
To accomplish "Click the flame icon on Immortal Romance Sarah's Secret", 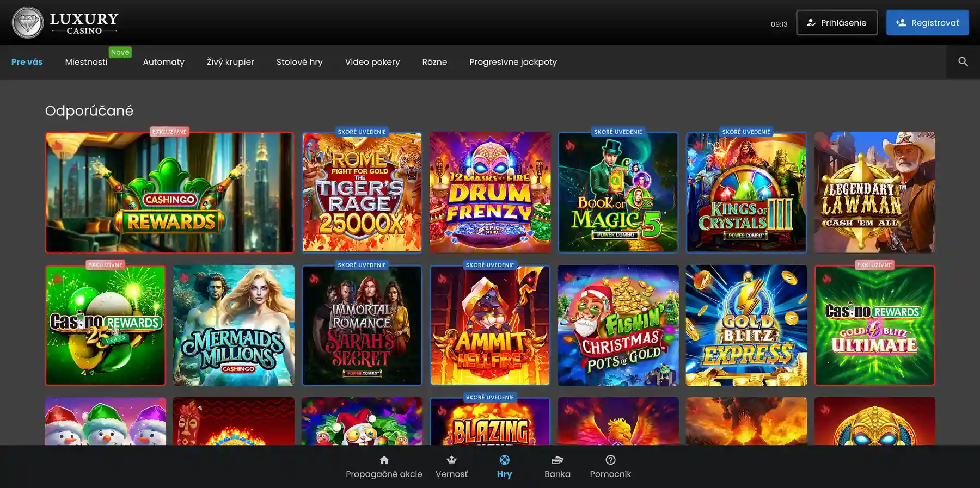I will click(314, 279).
